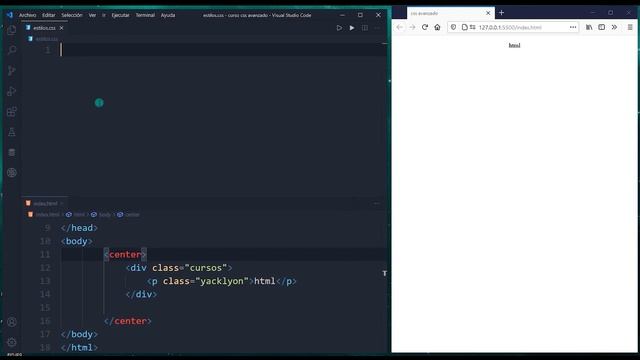
Task: Click the VS Code logo in the title bar
Action: point(9,15)
